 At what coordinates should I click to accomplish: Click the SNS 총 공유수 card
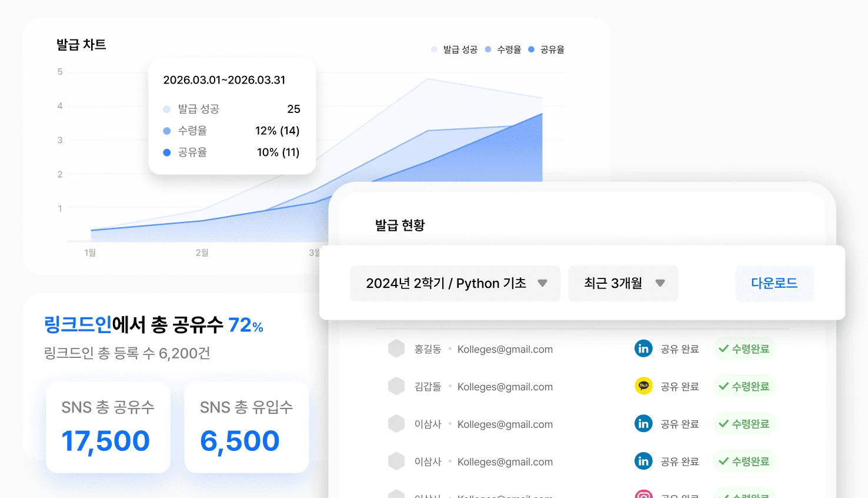pyautogui.click(x=108, y=427)
